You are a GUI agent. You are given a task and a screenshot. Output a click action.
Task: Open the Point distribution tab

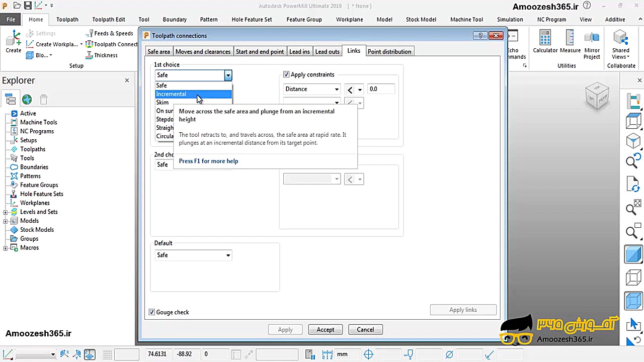click(x=389, y=52)
